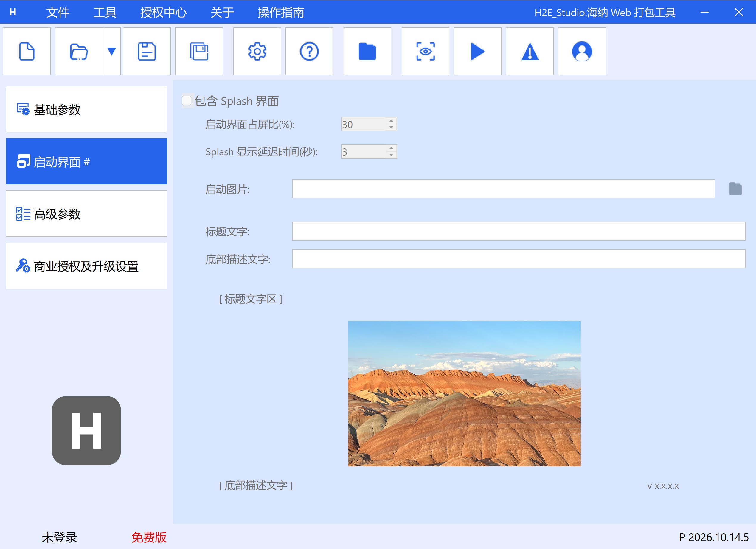The height and width of the screenshot is (549, 756).
Task: Open user account profile icon
Action: click(582, 51)
